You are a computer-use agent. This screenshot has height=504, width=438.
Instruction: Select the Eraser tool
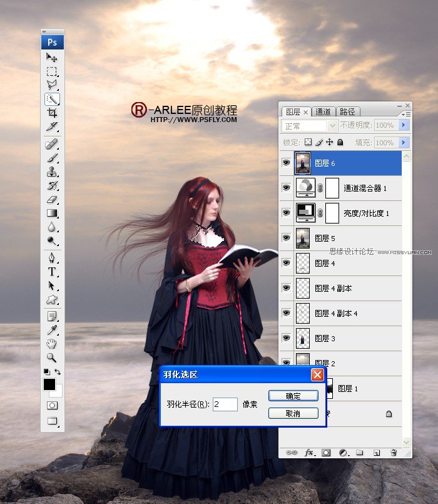click(x=52, y=200)
